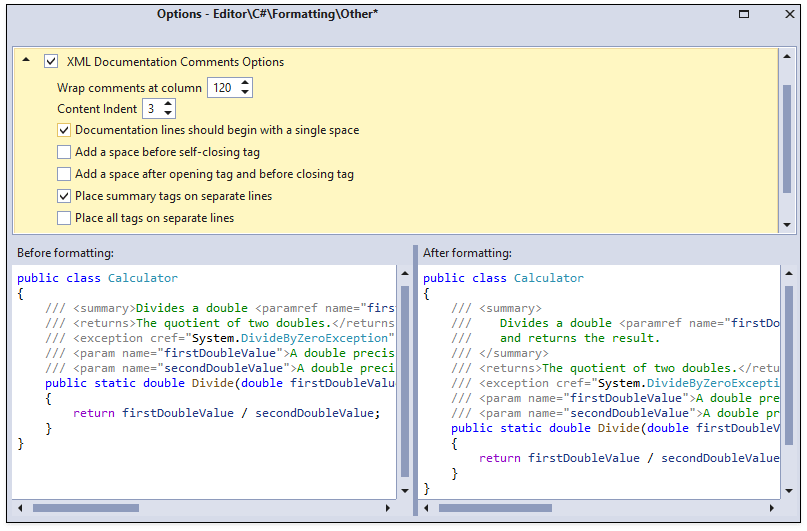
Task: Click the Wrap comments at column field
Action: pos(223,88)
